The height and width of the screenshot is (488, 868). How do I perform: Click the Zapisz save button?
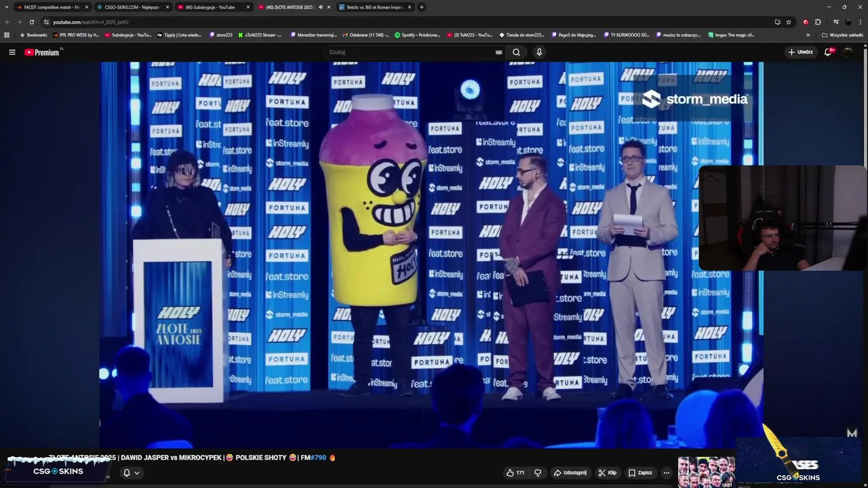tap(640, 472)
